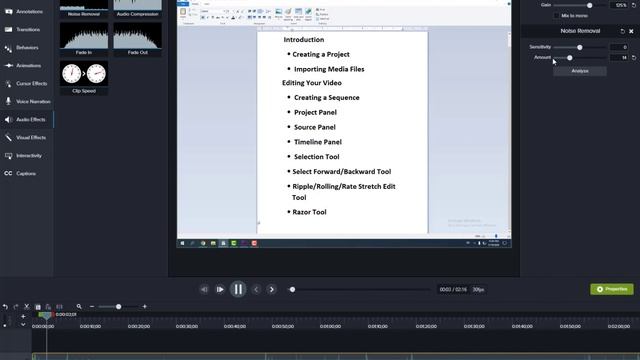
Task: Click the green Camtasia icon in preview taskbar
Action: tap(233, 243)
